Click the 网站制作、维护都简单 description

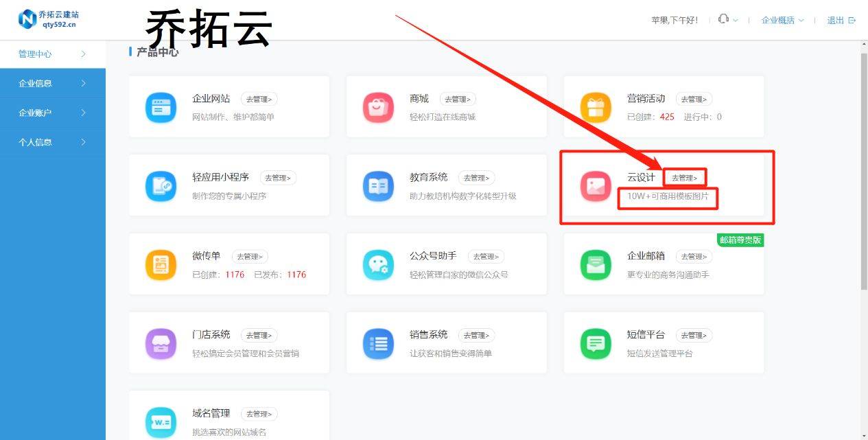click(233, 117)
